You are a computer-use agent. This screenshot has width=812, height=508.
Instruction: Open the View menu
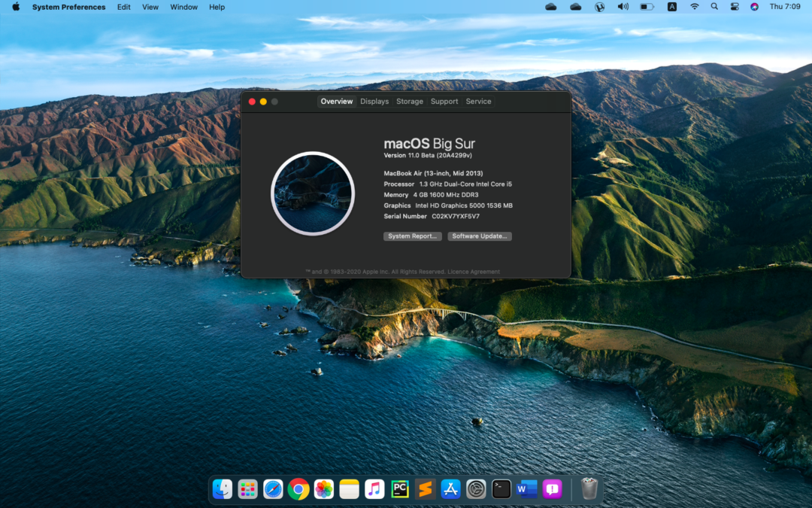[x=150, y=7]
